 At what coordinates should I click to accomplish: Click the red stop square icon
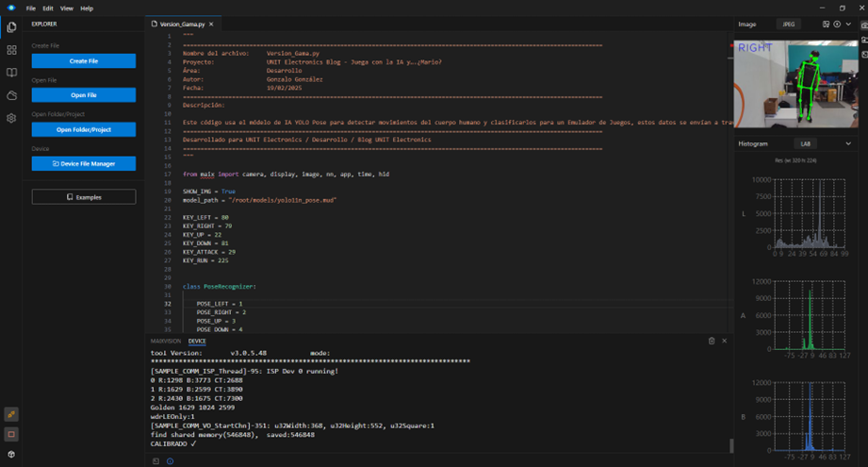point(11,435)
